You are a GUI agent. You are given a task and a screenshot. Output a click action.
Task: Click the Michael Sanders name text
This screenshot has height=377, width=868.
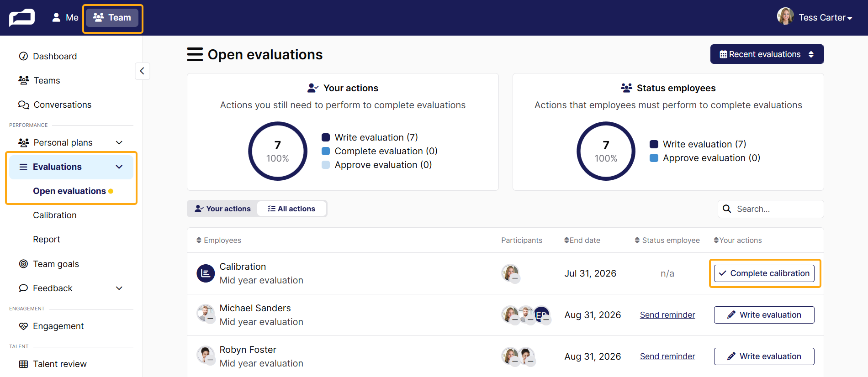[x=255, y=308]
